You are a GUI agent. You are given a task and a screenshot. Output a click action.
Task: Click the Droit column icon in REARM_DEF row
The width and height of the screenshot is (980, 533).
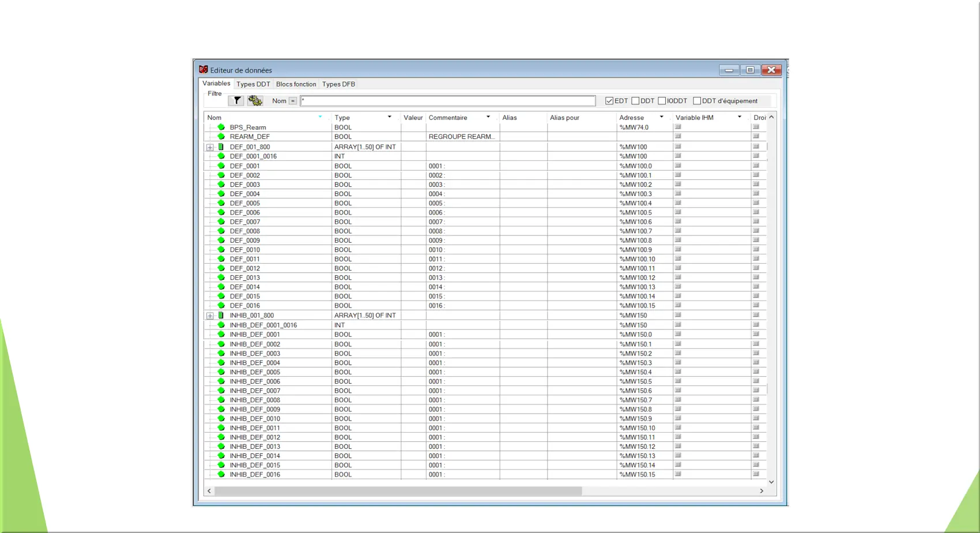(x=756, y=136)
